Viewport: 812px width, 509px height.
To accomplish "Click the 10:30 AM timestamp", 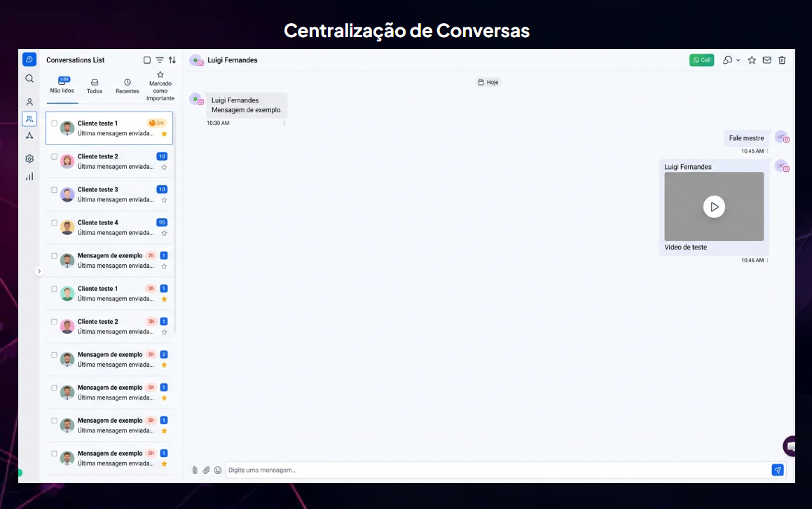I will click(218, 123).
